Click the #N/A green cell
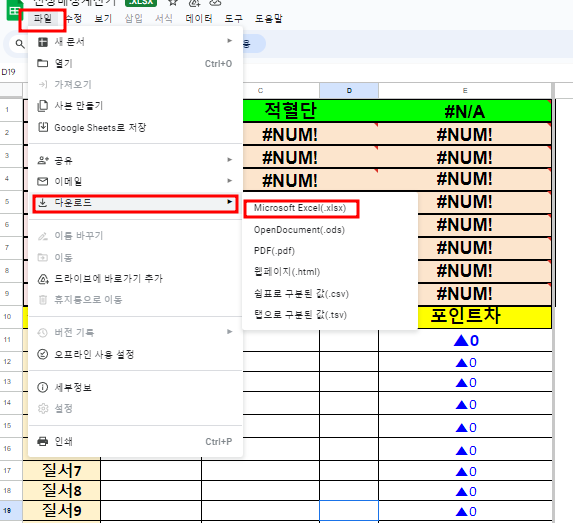Screen dimensions: 573x523 465,110
